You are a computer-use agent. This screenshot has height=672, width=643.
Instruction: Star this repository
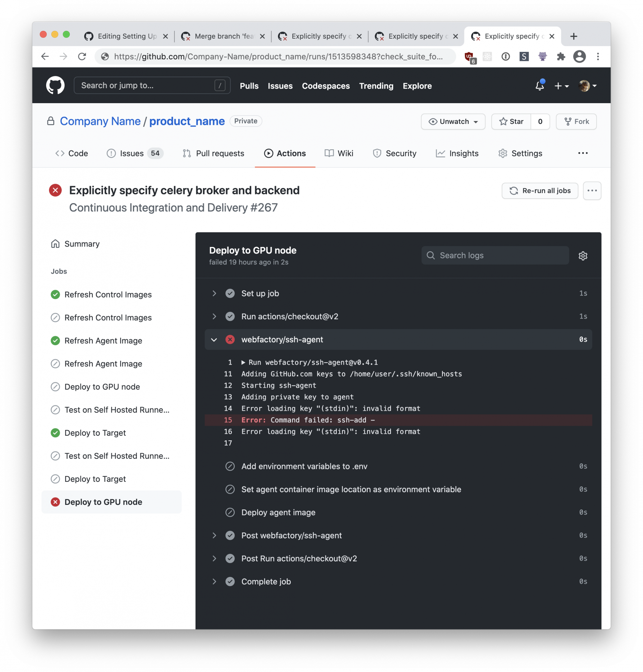[x=512, y=122]
